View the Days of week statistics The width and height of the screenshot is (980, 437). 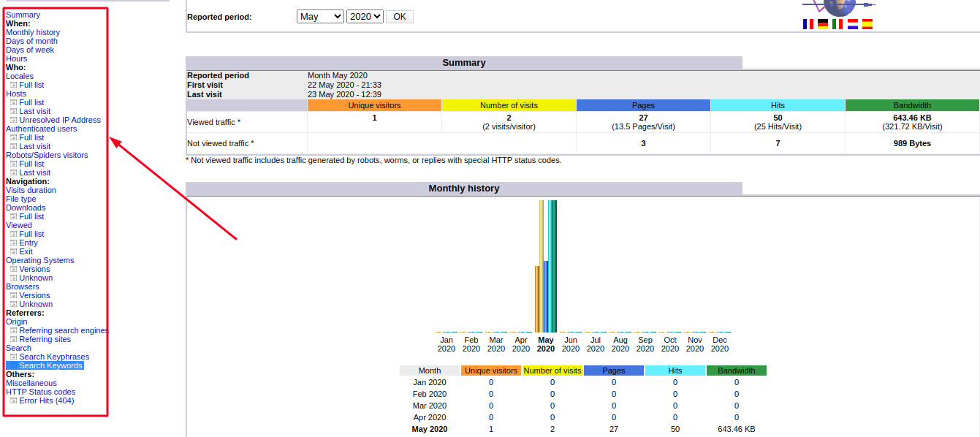(29, 50)
